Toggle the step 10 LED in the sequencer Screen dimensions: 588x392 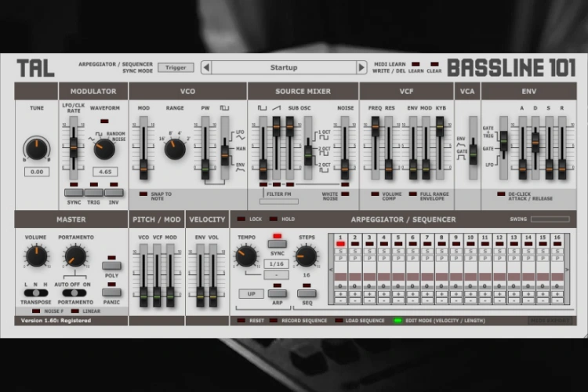point(470,244)
